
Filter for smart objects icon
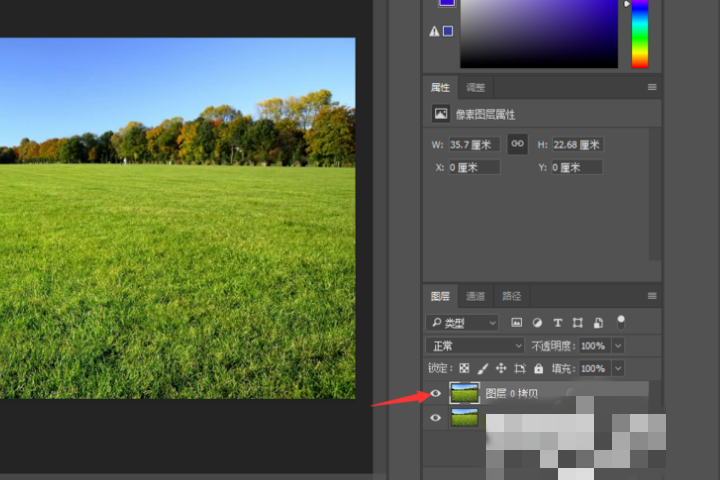[x=598, y=323]
